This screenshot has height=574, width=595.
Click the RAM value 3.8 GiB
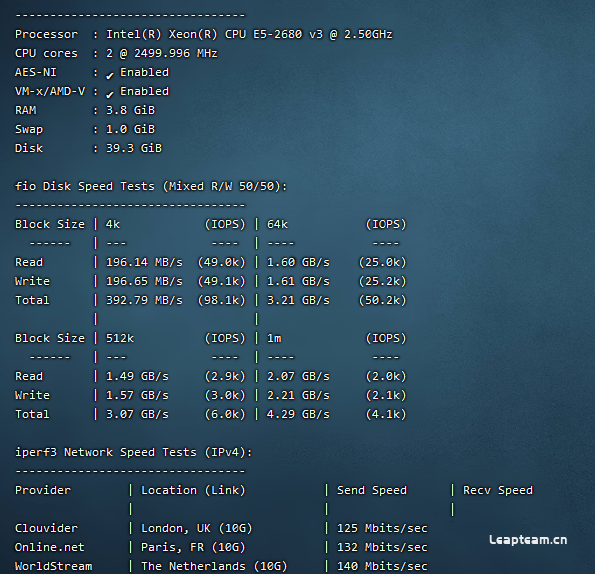[130, 110]
